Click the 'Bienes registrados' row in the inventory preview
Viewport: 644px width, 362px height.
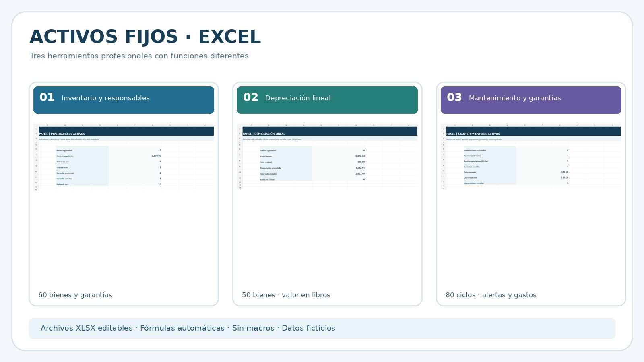tap(109, 150)
